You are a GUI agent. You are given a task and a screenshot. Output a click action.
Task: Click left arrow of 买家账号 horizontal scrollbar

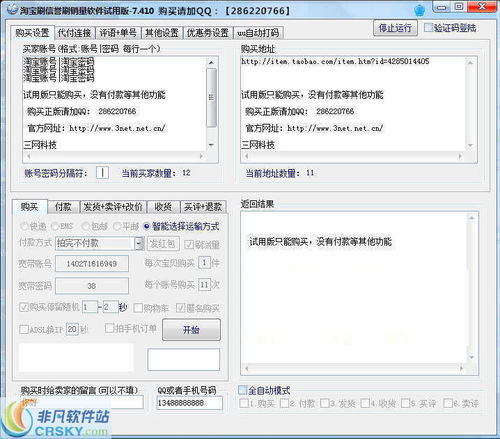pos(28,156)
